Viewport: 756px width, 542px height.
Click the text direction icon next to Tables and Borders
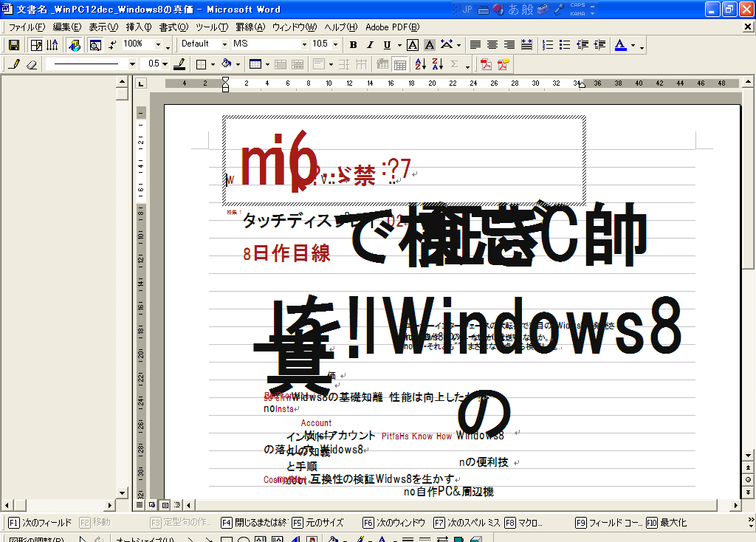[52, 45]
